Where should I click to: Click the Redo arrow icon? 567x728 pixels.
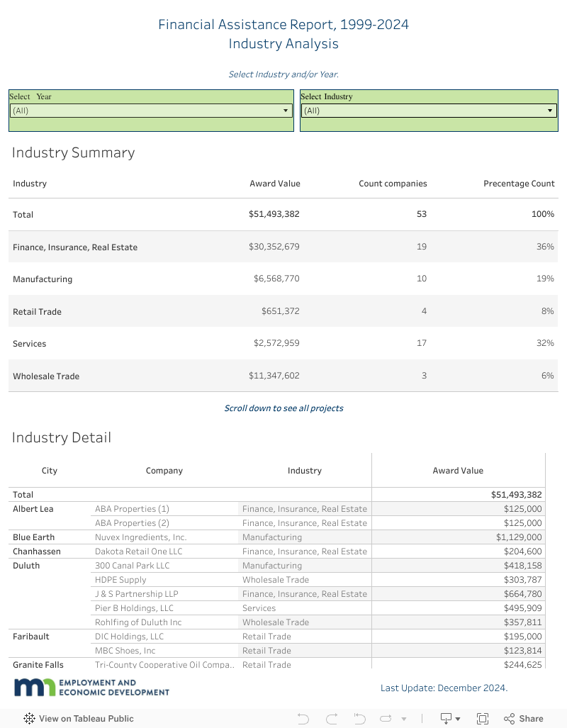[332, 718]
